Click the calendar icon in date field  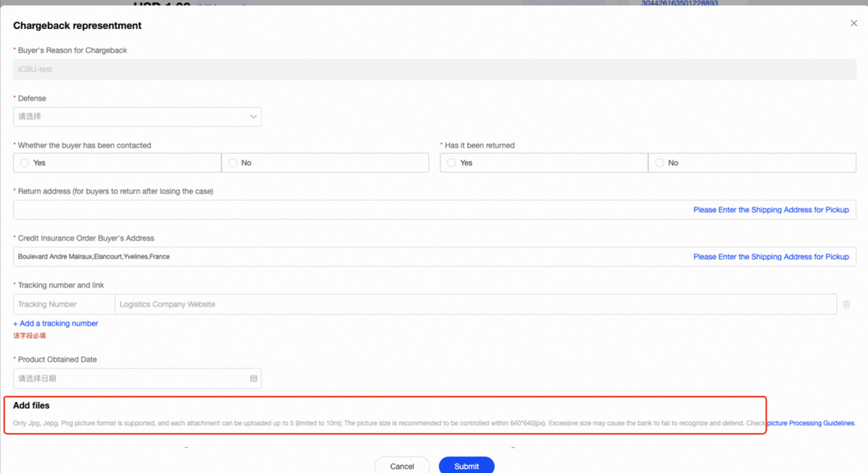click(253, 378)
